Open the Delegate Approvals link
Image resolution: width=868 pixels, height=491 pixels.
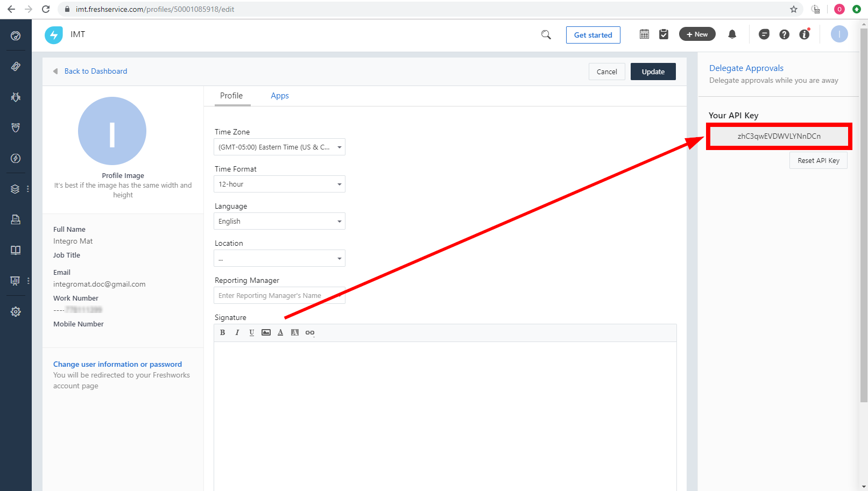tap(746, 68)
